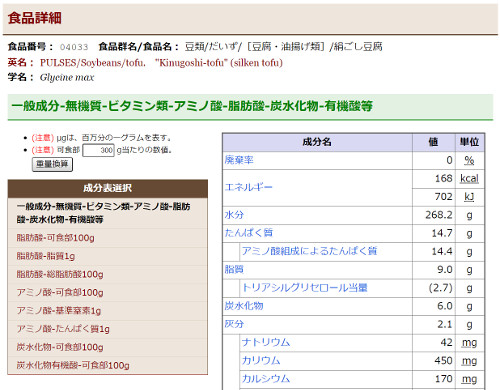The width and height of the screenshot is (500, 390).
Task: Select 炭水化物-可食部100g table
Action: point(60,347)
